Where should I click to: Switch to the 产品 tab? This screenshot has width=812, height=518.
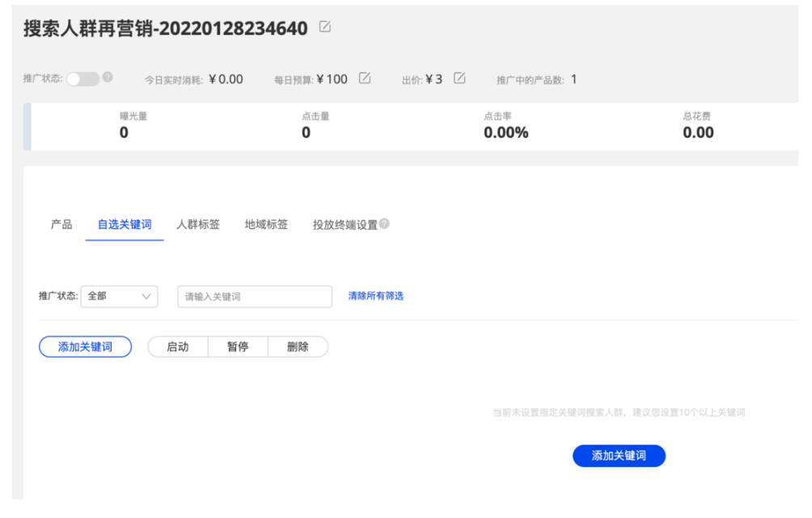[x=61, y=224]
